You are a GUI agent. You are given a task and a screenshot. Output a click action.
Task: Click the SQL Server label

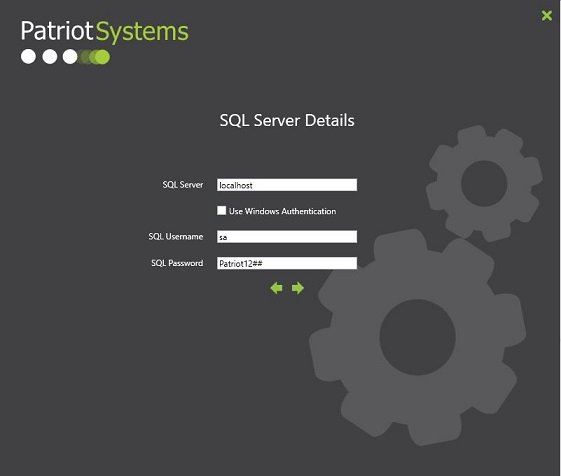coord(182,185)
